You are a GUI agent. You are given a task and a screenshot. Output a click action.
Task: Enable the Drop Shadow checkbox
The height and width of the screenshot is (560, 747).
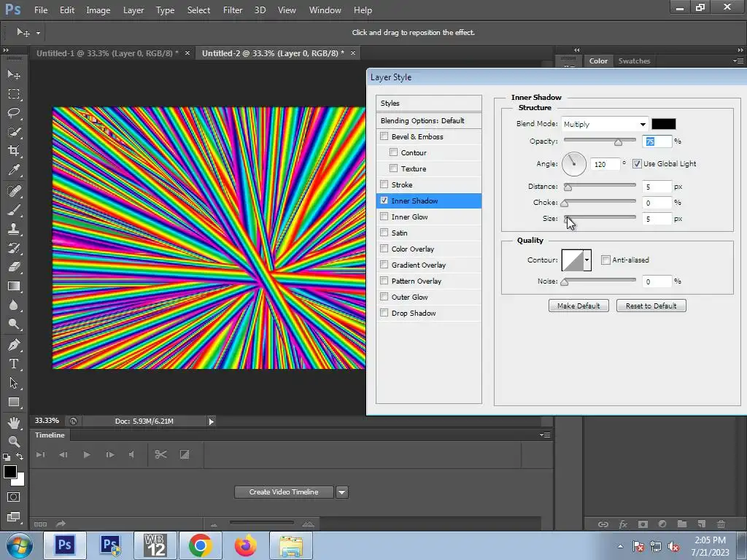pyautogui.click(x=384, y=313)
